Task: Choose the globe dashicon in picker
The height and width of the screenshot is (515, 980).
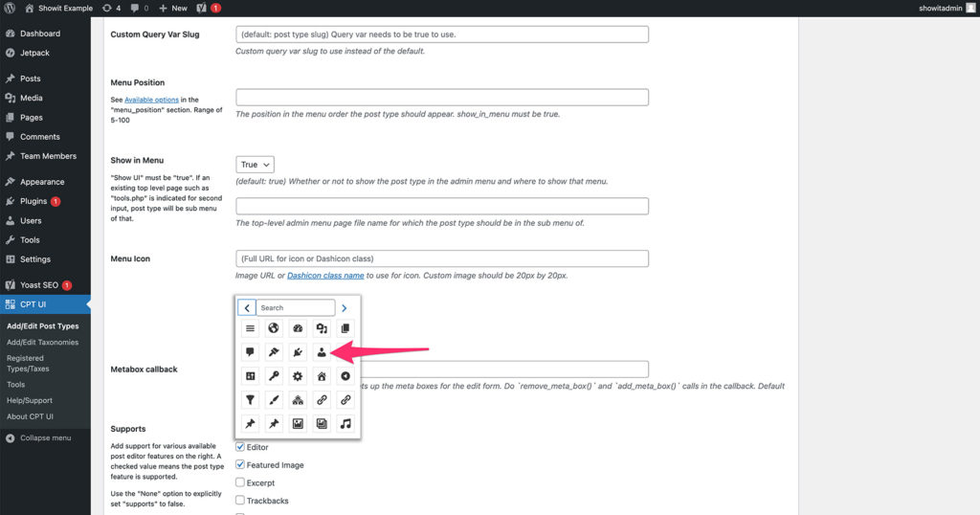Action: (273, 328)
